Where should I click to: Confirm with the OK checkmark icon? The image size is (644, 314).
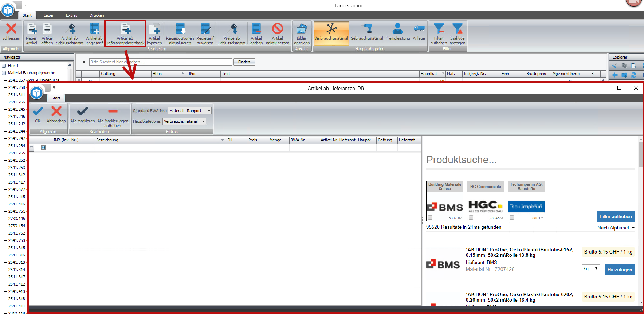point(38,111)
